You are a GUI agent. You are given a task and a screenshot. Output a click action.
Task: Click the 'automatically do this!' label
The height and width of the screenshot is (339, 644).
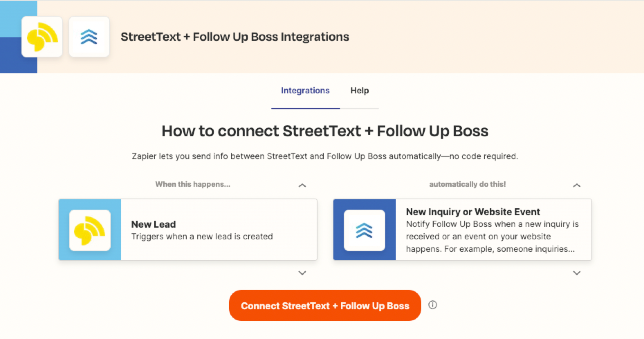[x=467, y=184]
